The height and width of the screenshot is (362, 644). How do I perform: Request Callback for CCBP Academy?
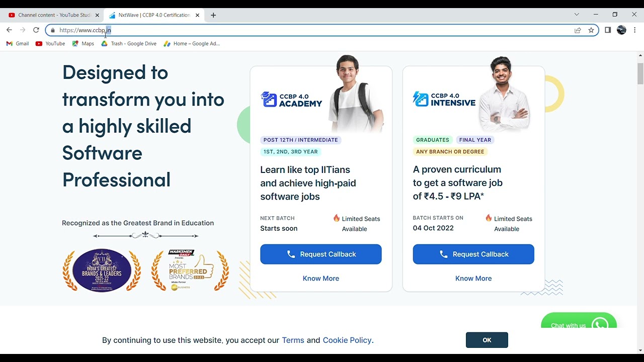(321, 254)
